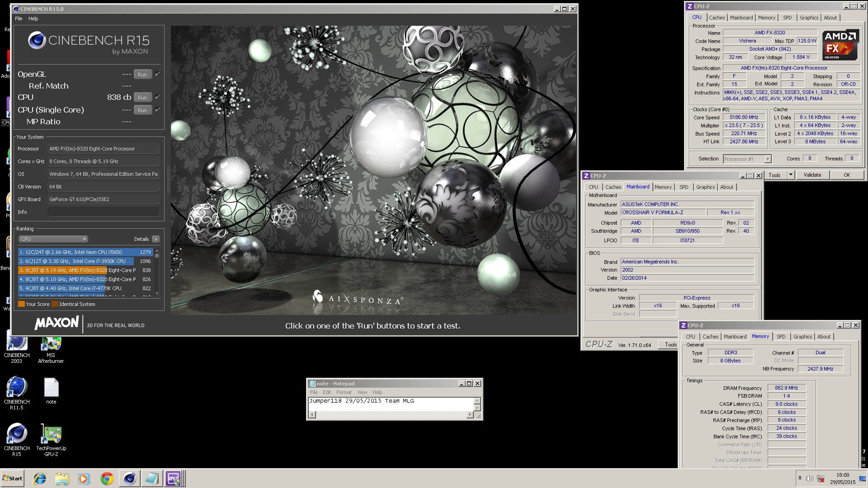The width and height of the screenshot is (868, 488).
Task: Toggle the OpenGL test checkbox
Action: coord(158,74)
